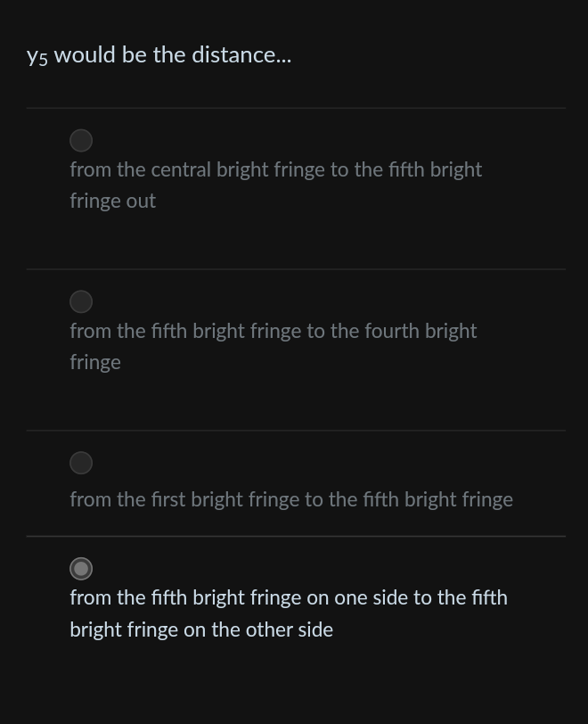Click the answer text about the central bright fringe
Screen dimensions: 588x724
tap(275, 185)
